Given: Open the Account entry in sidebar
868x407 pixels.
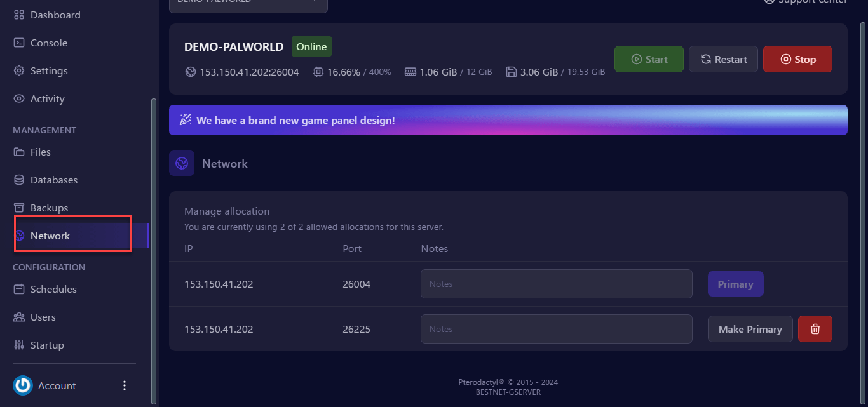Looking at the screenshot, I should coord(57,385).
